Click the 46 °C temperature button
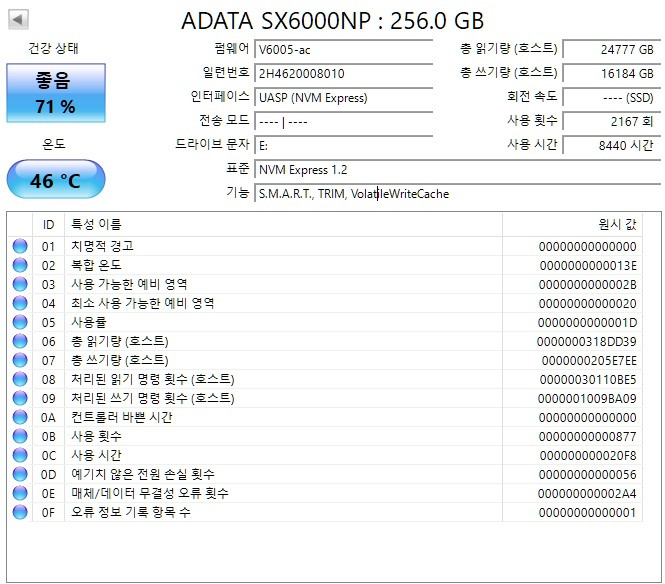 click(56, 179)
